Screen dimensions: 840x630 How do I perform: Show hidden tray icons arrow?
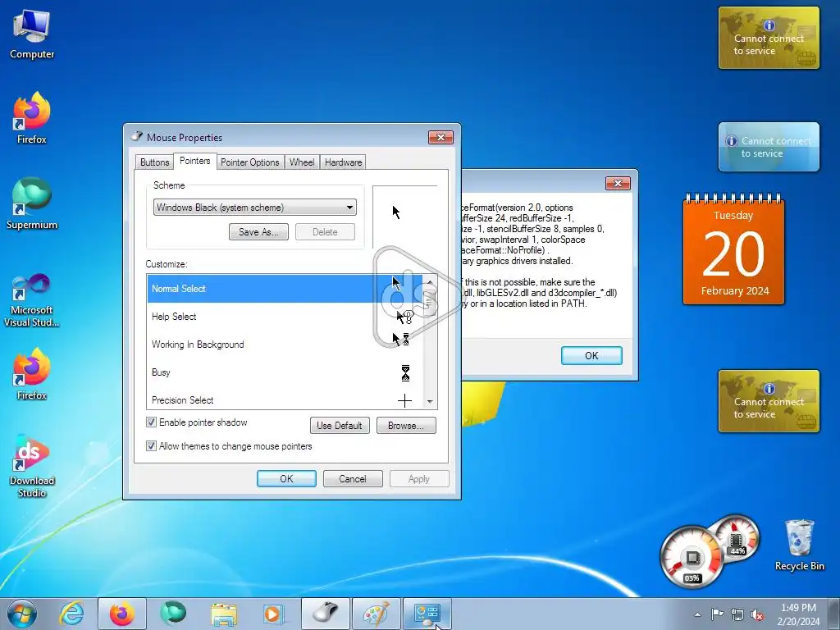(x=697, y=614)
